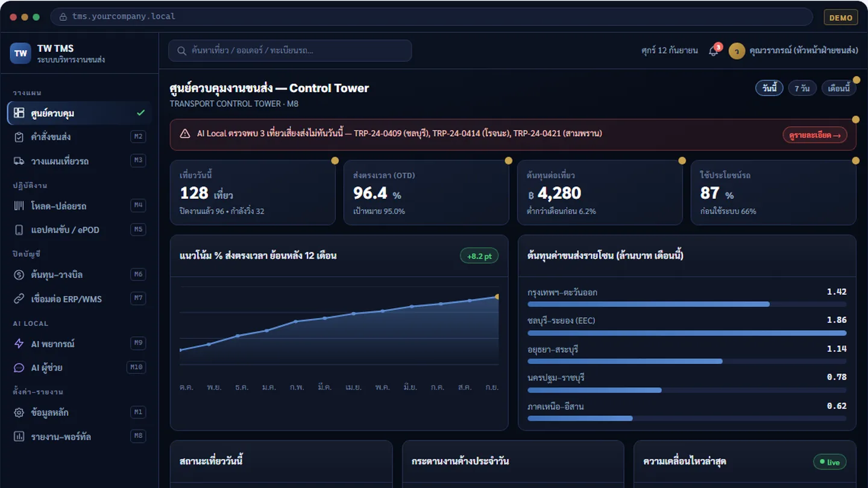The width and height of the screenshot is (868, 488).
Task: Click the แอปคนขับ / ePOD phone icon
Action: click(19, 230)
